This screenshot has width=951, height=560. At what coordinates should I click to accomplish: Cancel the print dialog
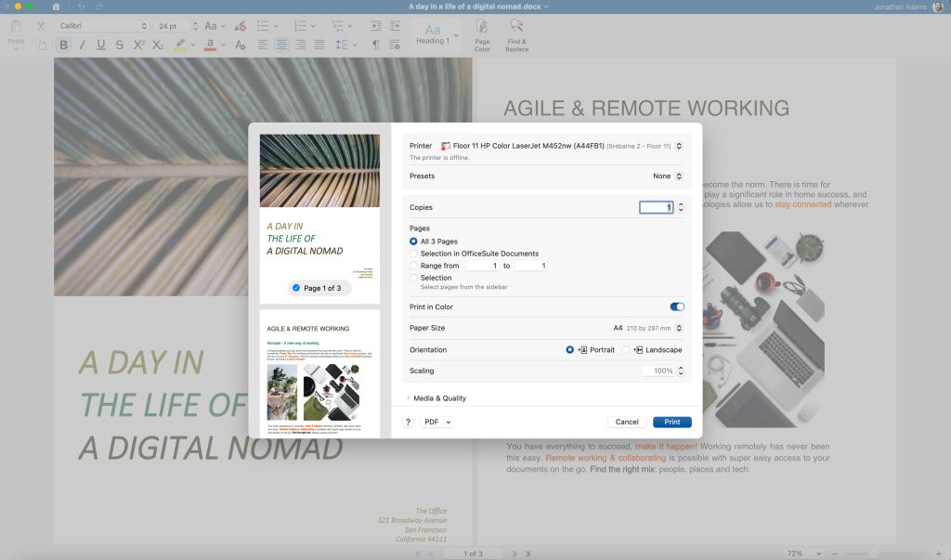point(627,422)
